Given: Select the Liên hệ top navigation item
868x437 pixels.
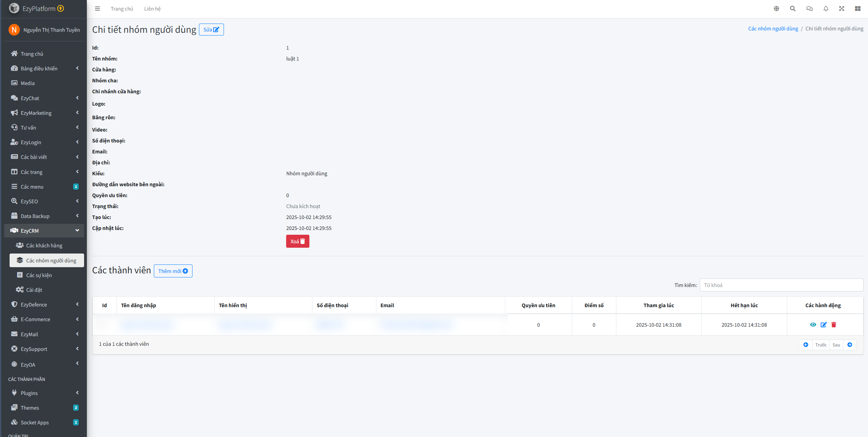Looking at the screenshot, I should point(152,9).
